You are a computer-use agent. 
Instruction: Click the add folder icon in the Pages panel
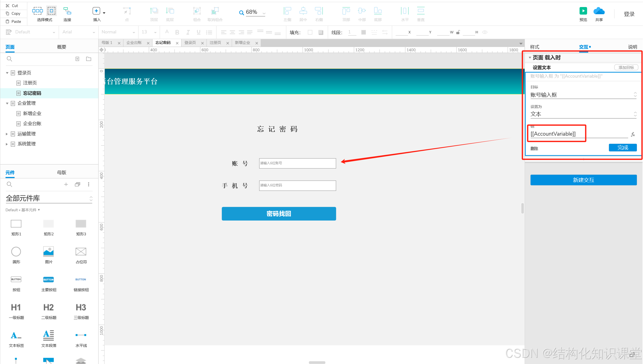tap(88, 59)
